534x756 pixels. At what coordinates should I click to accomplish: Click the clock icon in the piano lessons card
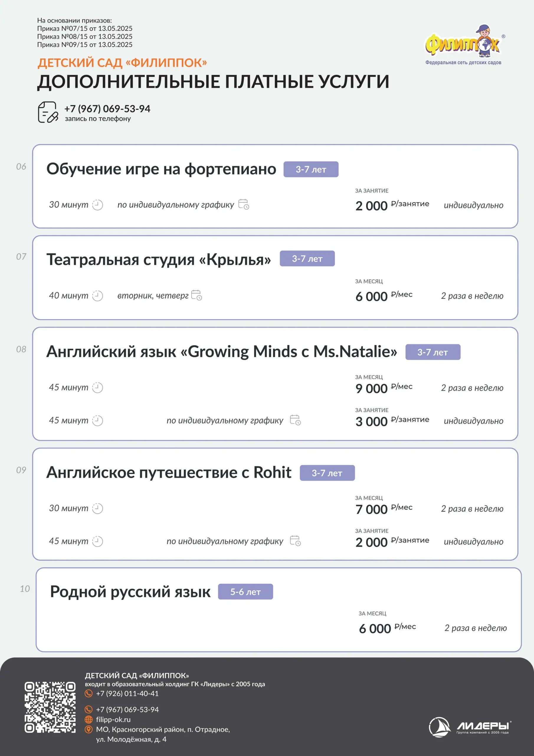97,204
